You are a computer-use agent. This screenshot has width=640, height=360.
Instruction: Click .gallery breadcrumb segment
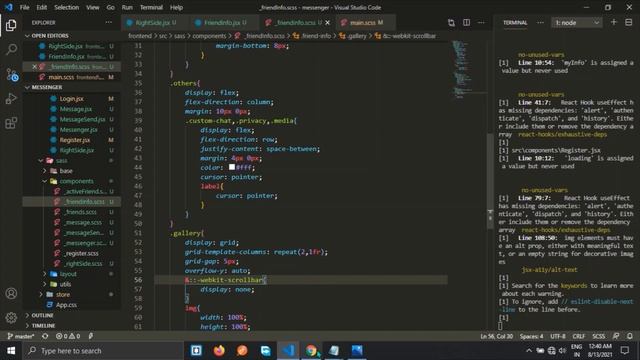353,36
